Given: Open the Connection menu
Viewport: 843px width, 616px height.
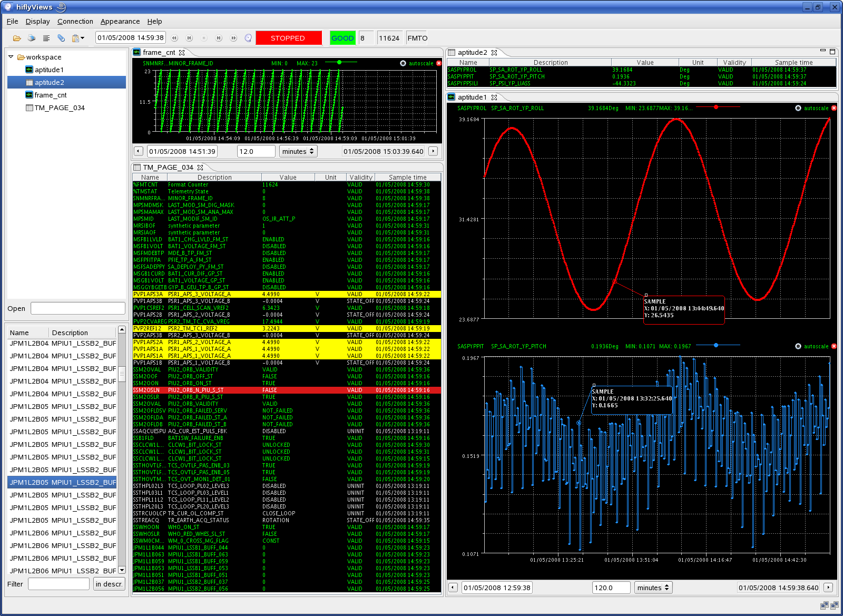Looking at the screenshot, I should click(x=75, y=21).
